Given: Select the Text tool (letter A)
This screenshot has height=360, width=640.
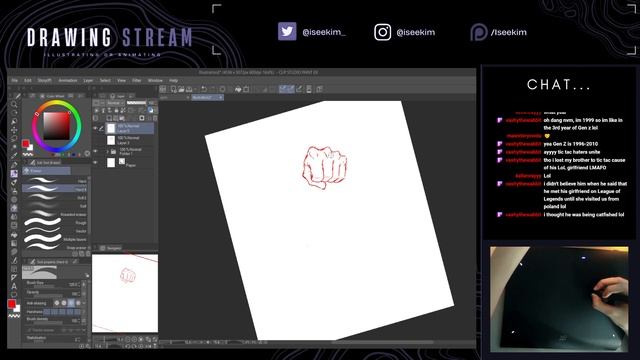Looking at the screenshot, I should pyautogui.click(x=14, y=286).
